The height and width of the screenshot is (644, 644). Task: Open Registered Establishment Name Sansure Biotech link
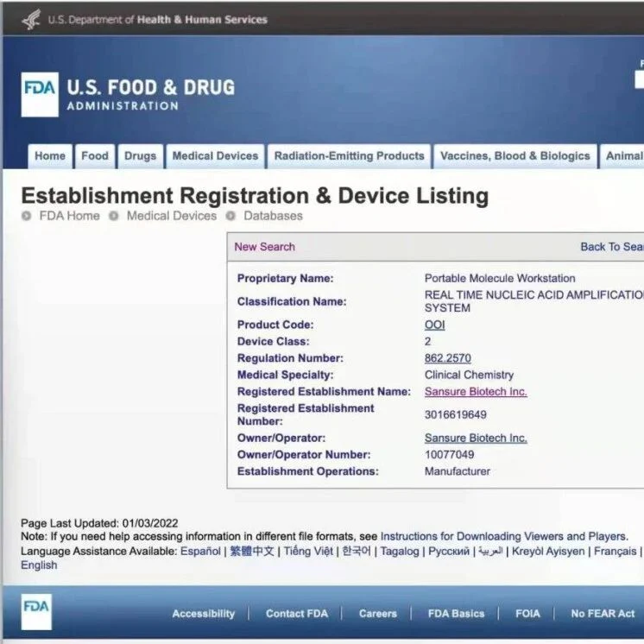476,391
